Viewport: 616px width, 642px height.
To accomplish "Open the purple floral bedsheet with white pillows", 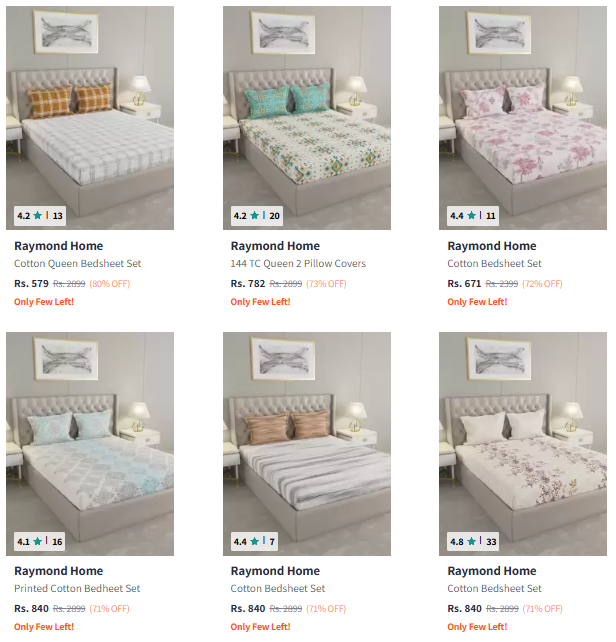I will pyautogui.click(x=523, y=444).
